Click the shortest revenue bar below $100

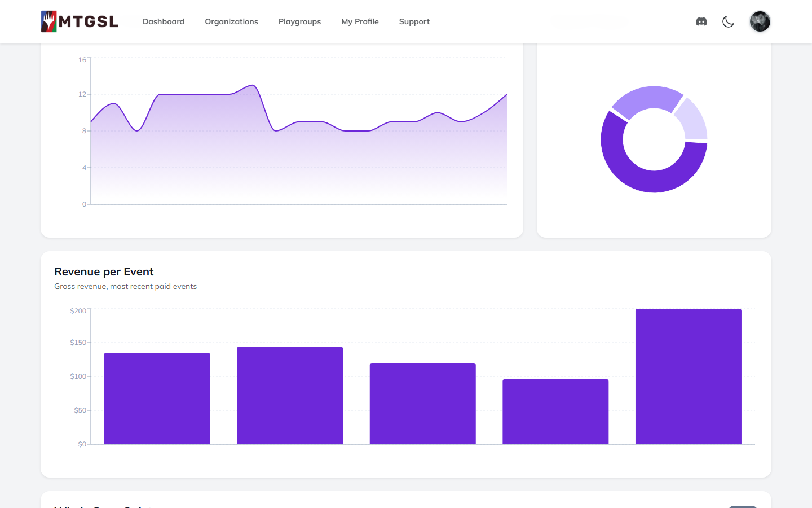(555, 411)
